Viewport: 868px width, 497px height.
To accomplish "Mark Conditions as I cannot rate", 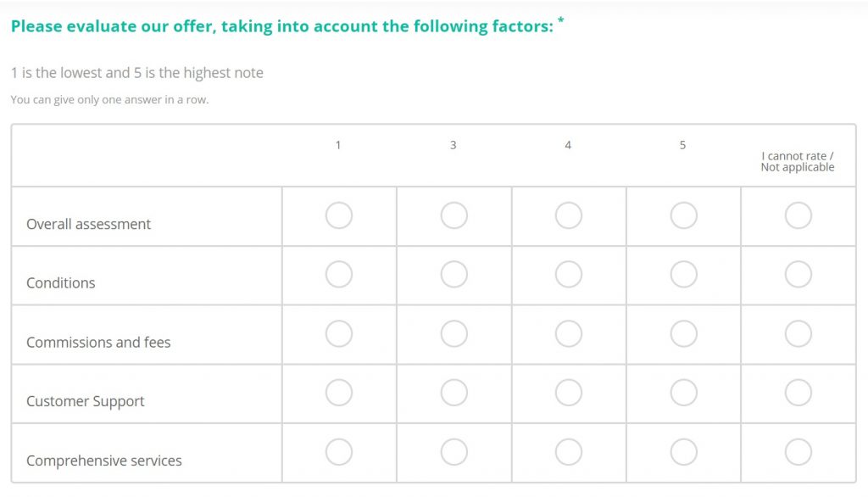I will tap(798, 274).
